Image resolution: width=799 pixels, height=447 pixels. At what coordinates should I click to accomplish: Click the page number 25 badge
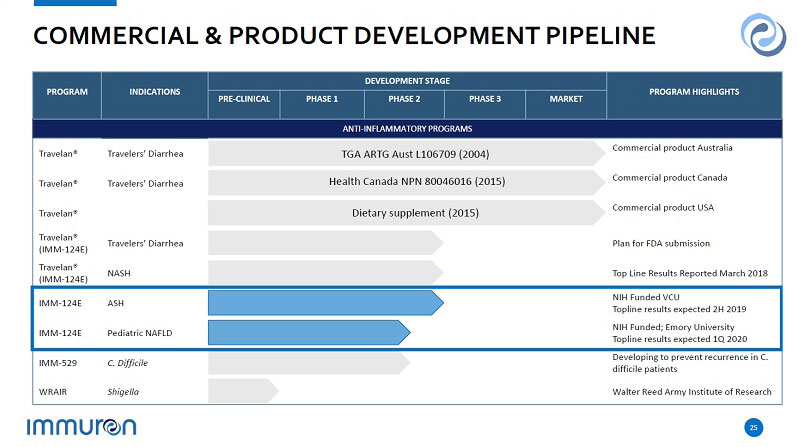point(753,427)
